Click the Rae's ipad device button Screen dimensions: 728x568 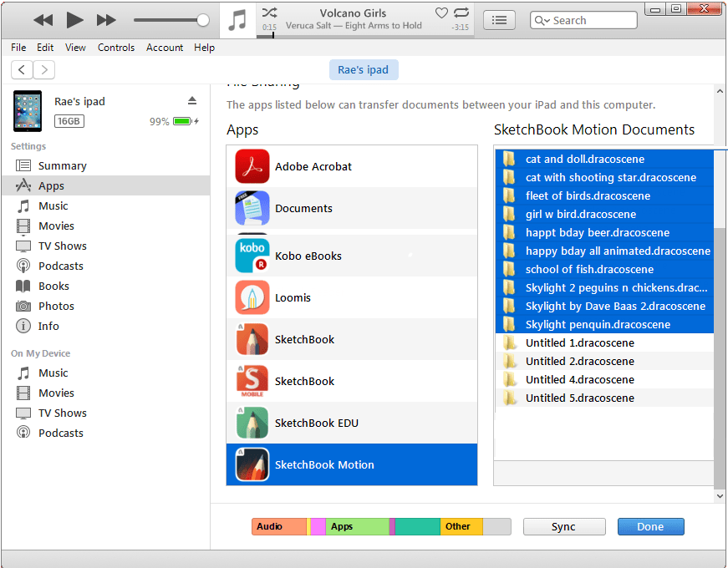pos(364,69)
